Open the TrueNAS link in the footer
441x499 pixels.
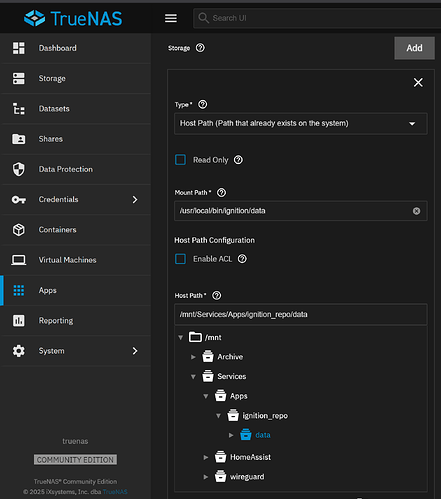tap(115, 492)
